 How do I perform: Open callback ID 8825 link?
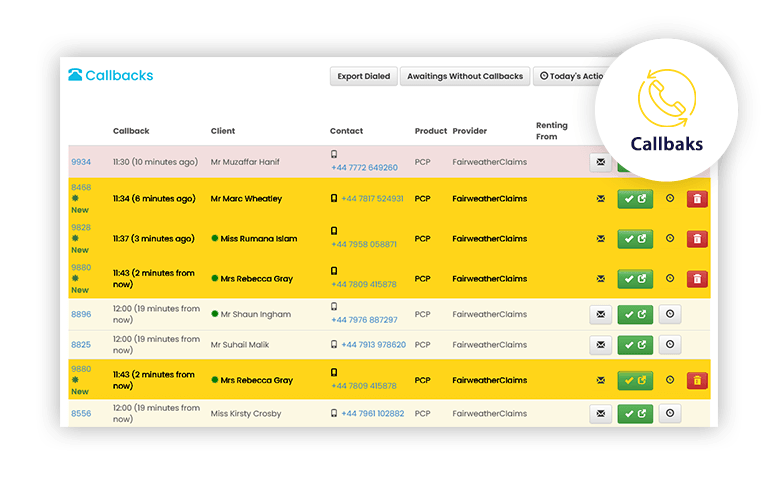click(81, 345)
